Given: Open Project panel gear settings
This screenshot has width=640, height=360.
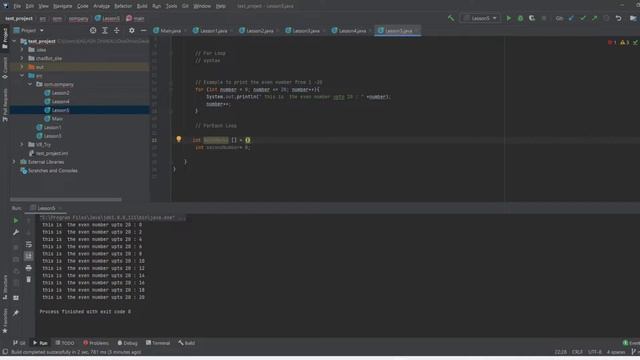Looking at the screenshot, I should (x=131, y=31).
